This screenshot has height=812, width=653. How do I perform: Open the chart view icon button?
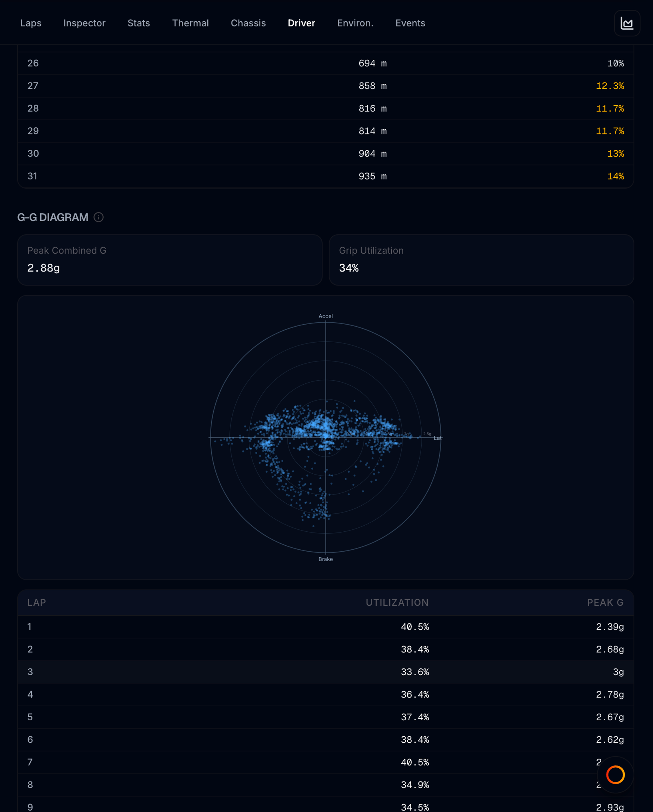pyautogui.click(x=627, y=23)
